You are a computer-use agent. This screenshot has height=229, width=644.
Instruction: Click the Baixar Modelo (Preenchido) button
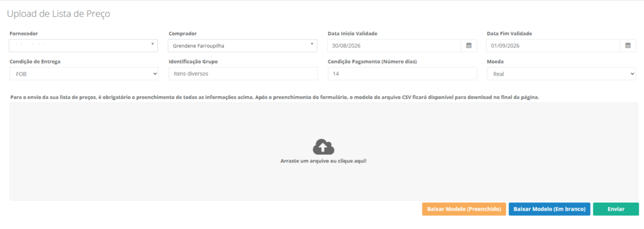pos(464,209)
